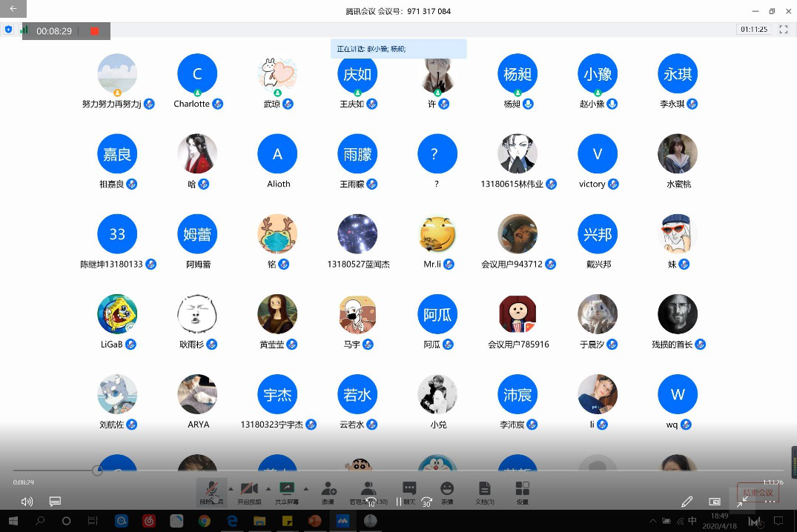The image size is (797, 532).
Task: Expand the arrow next to the microphone button
Action: tap(230, 489)
